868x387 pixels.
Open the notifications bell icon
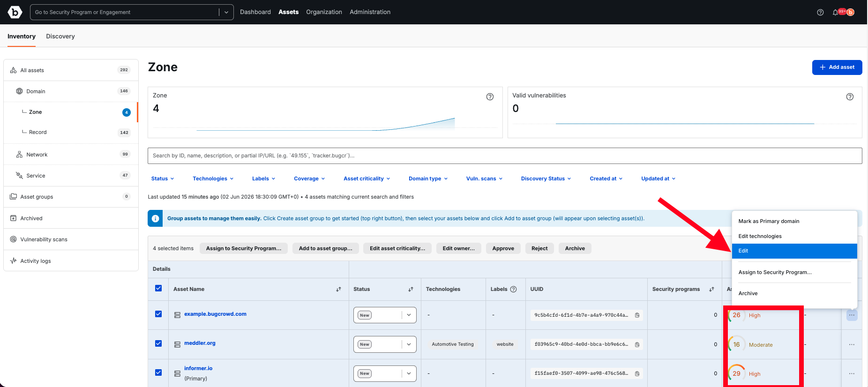tap(835, 12)
